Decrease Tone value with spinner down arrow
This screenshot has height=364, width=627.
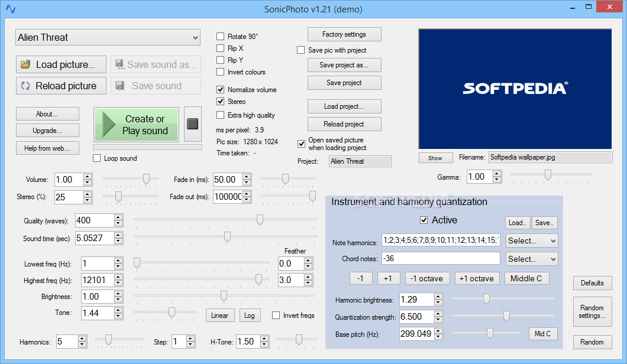coord(118,316)
